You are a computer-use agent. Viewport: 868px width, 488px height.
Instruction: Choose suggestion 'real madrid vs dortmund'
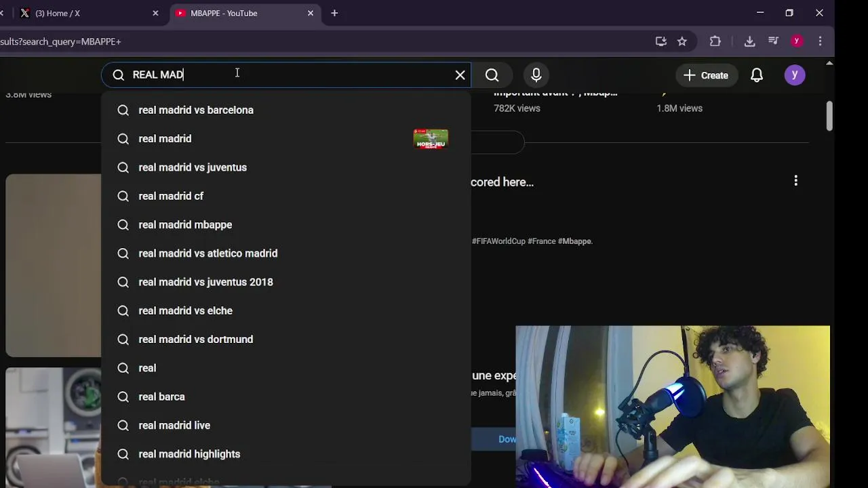286,340
